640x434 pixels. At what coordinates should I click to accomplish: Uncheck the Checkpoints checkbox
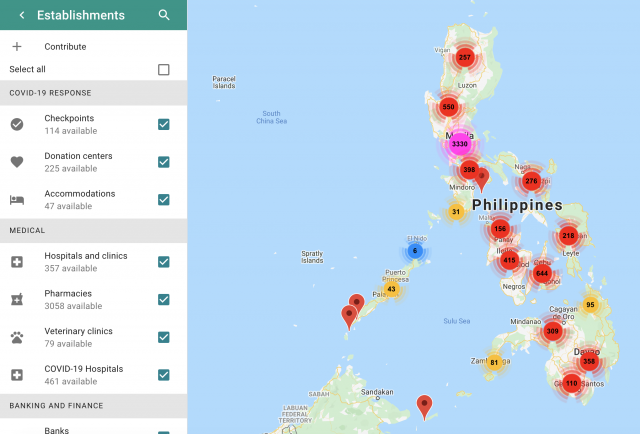click(164, 124)
